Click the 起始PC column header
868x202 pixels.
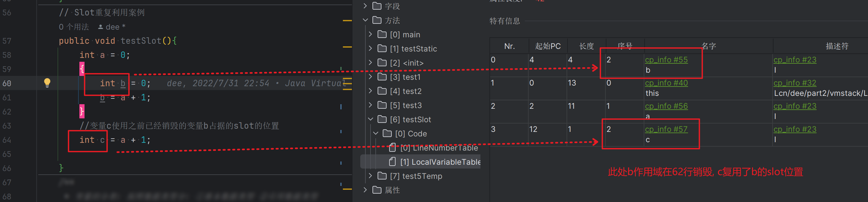coord(548,46)
